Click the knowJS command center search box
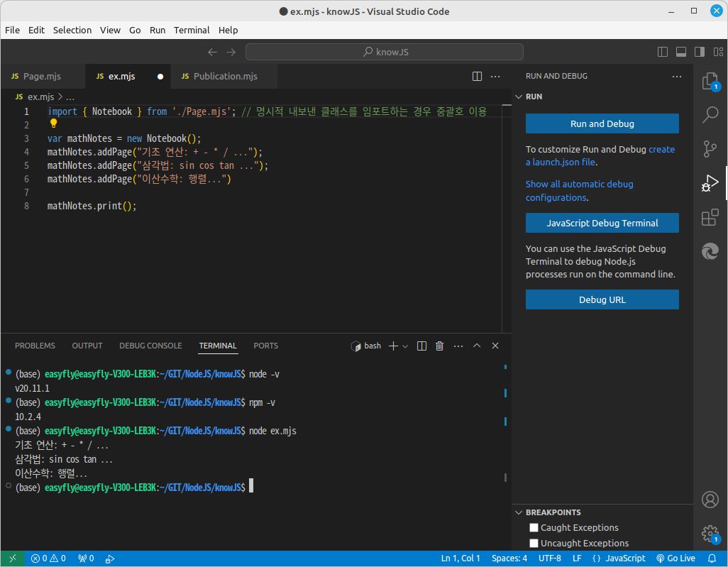 385,52
